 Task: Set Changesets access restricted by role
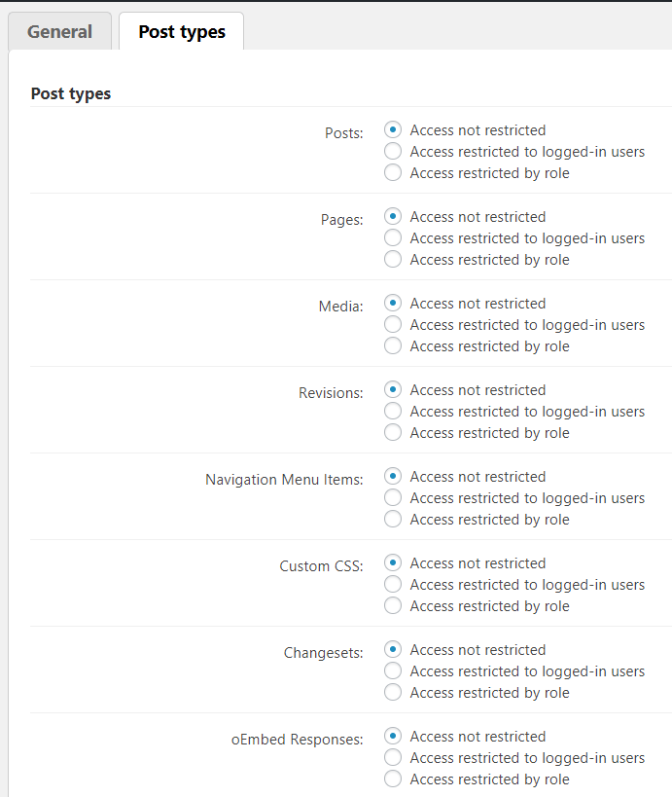(x=393, y=692)
